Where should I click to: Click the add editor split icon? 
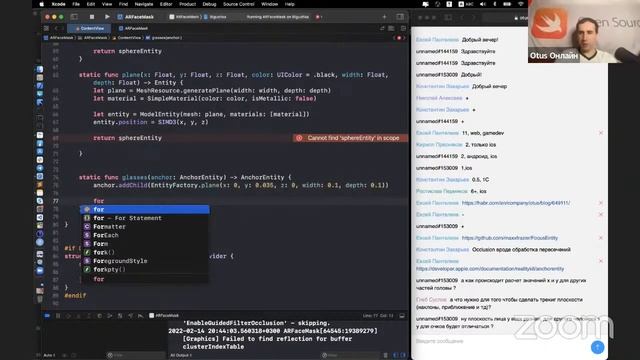403,28
